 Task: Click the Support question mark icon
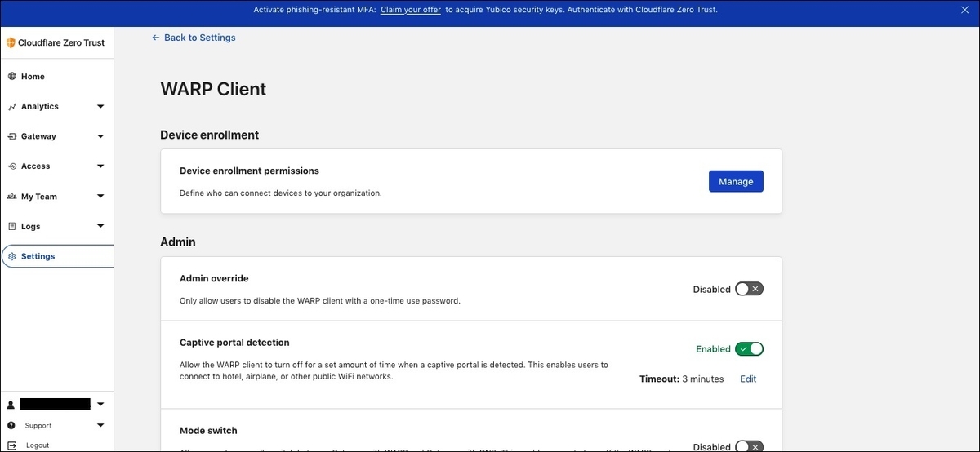[11, 426]
